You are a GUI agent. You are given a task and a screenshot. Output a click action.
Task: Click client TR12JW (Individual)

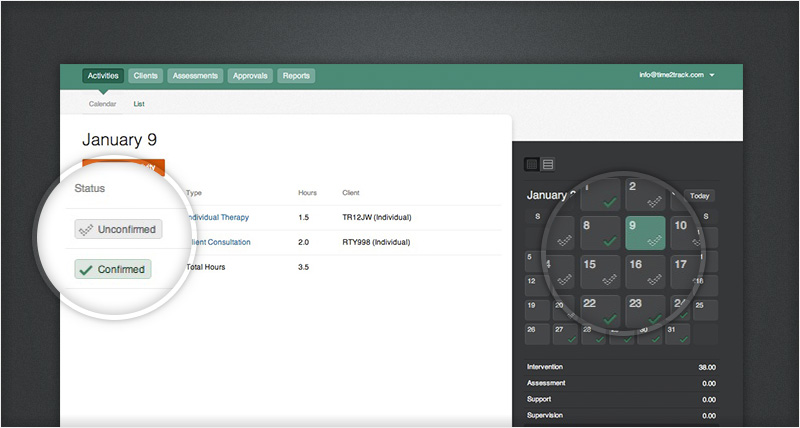click(377, 217)
